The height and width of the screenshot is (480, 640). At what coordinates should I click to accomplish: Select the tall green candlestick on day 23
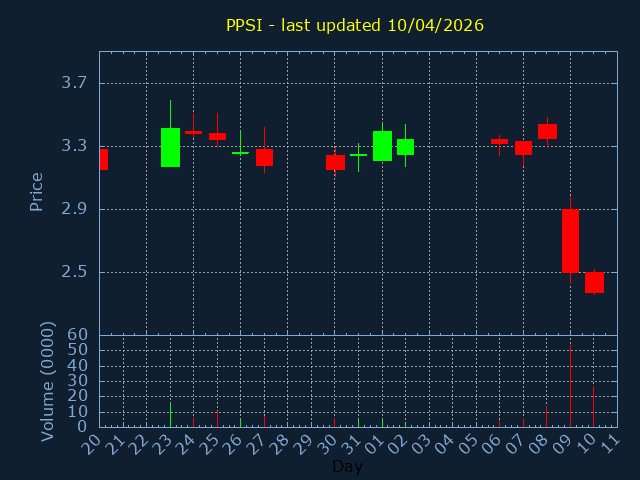(170, 147)
